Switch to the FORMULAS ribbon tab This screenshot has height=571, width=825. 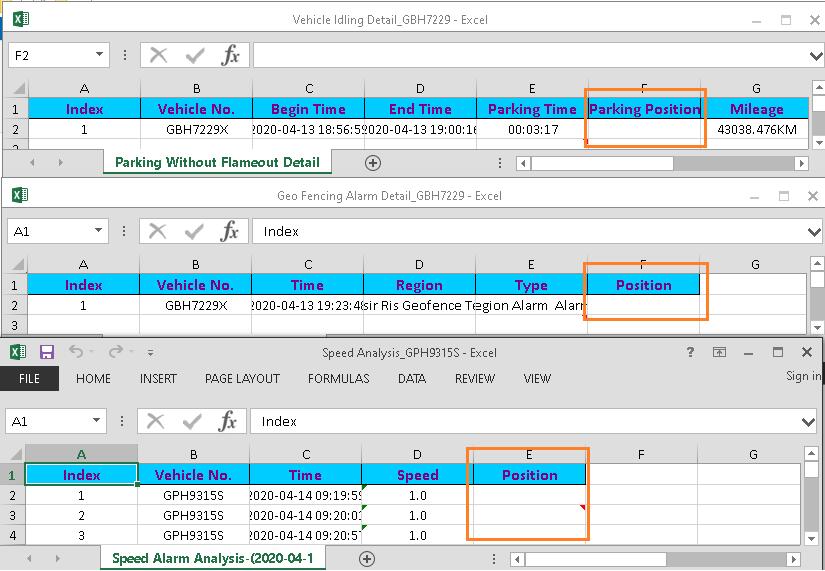(x=338, y=378)
